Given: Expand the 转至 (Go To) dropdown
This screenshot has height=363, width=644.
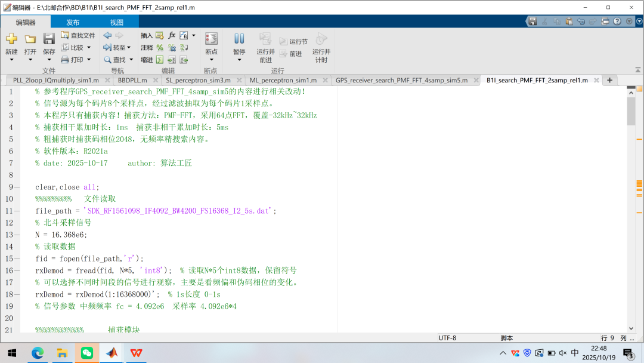Looking at the screenshot, I should click(x=129, y=48).
